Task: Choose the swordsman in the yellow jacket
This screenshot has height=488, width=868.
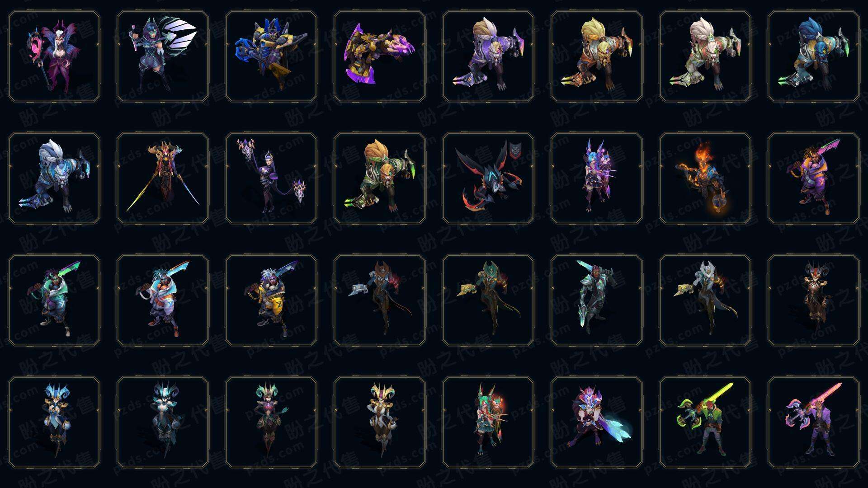Action: [271, 300]
